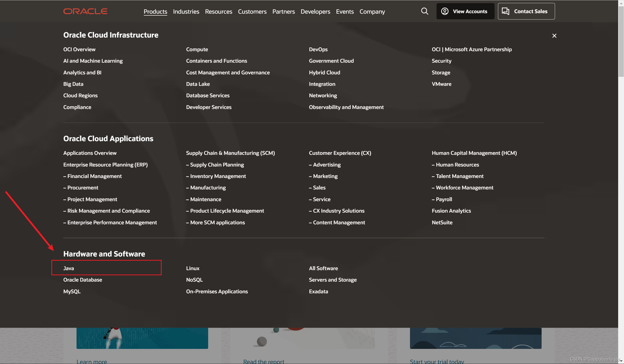This screenshot has width=624, height=364.
Task: Click the View Accounts button
Action: click(x=465, y=11)
